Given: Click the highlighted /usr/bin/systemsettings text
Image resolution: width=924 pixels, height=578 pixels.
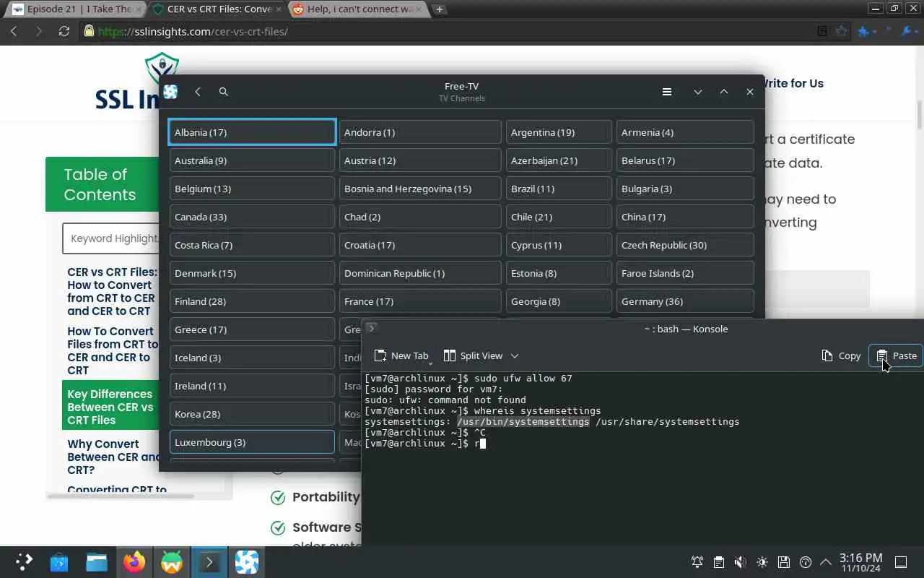Looking at the screenshot, I should click(x=523, y=421).
